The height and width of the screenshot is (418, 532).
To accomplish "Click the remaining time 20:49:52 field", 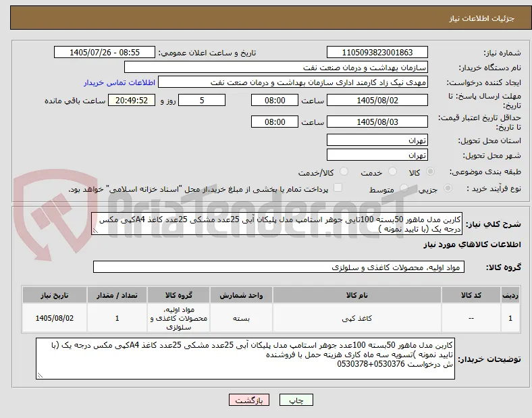I will pos(132,101).
